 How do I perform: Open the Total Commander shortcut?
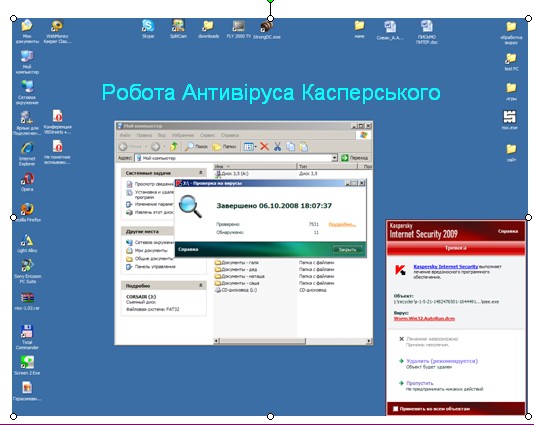tap(27, 337)
